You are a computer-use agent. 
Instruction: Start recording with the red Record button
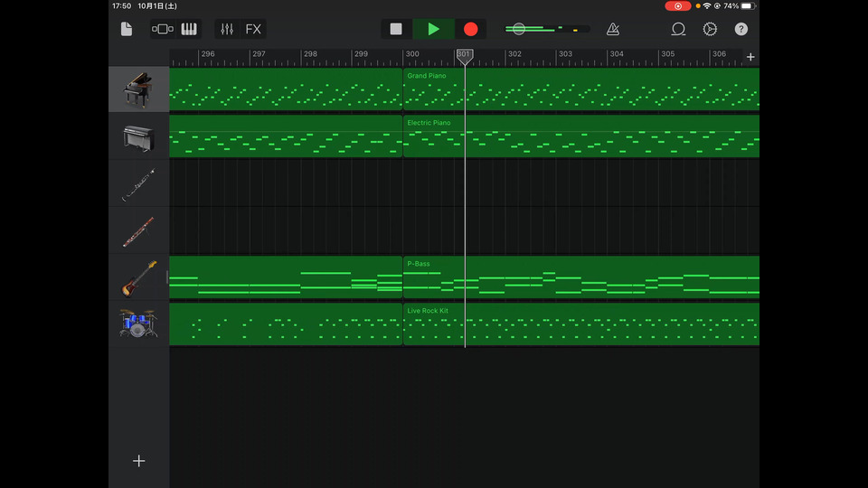click(470, 29)
